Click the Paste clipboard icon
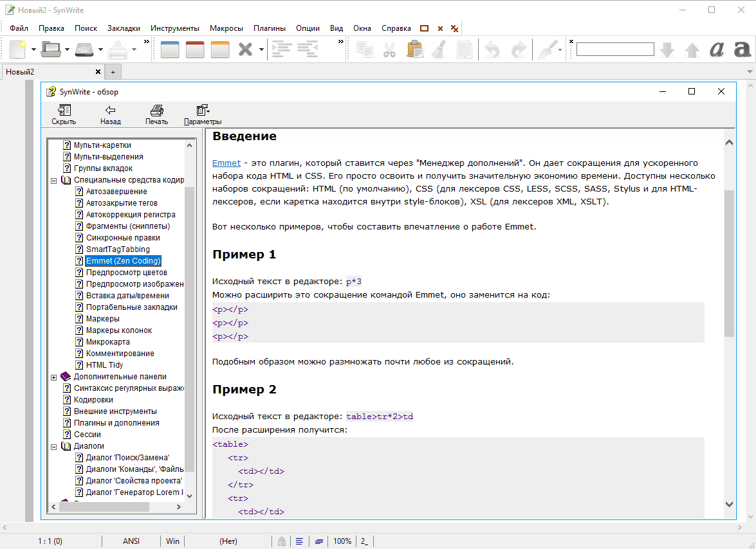Image resolution: width=756 pixels, height=549 pixels. coord(414,49)
